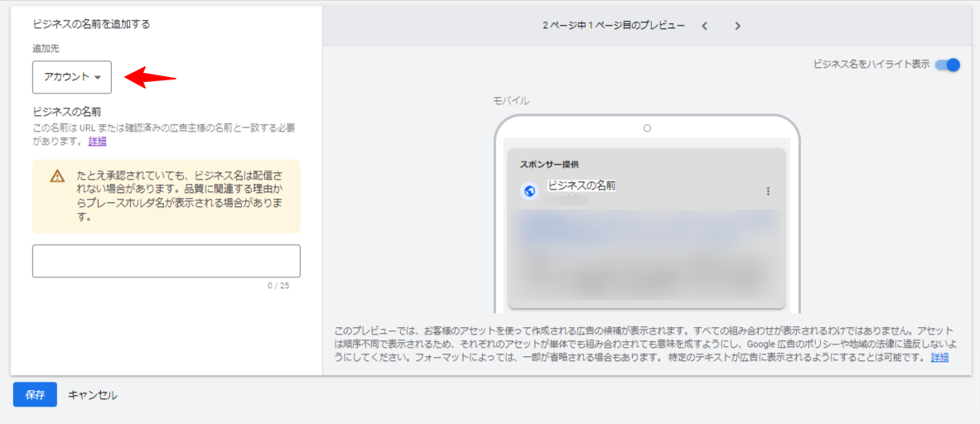The height and width of the screenshot is (424, 980).
Task: Open 詳細 link after the preview disclaimer
Action: (x=939, y=358)
